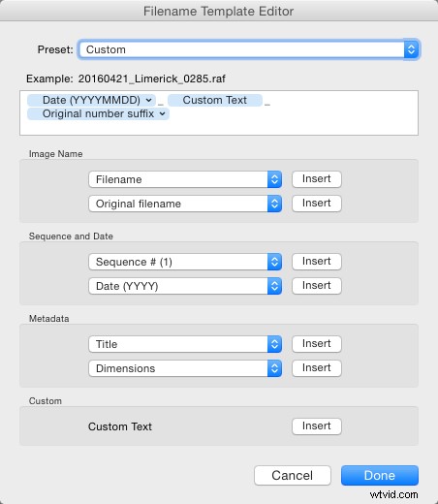438x504 pixels.
Task: Open the Preset dropdown showing Custom
Action: (249, 49)
